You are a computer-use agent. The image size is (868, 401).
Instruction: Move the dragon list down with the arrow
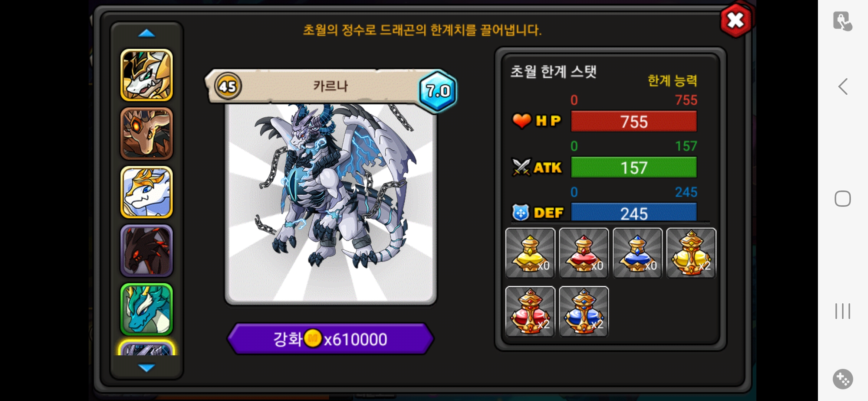click(x=147, y=368)
